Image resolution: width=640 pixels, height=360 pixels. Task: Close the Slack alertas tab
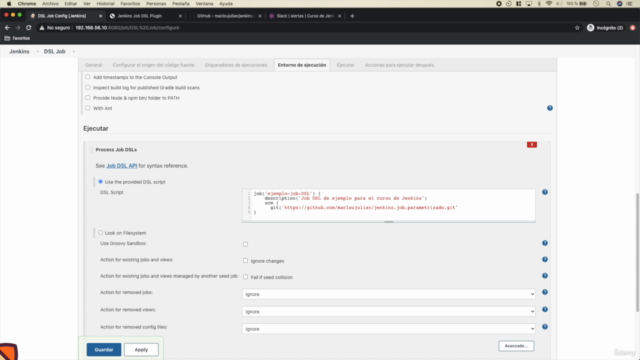(339, 16)
